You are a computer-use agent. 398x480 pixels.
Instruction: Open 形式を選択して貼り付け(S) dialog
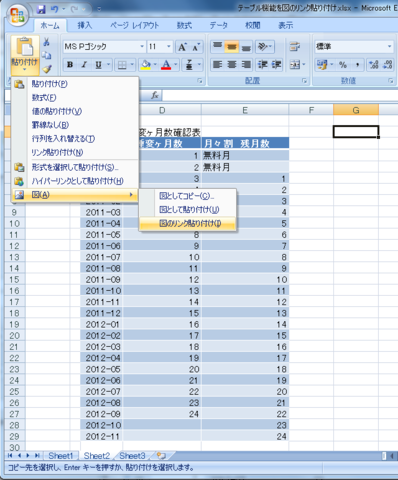(x=75, y=167)
